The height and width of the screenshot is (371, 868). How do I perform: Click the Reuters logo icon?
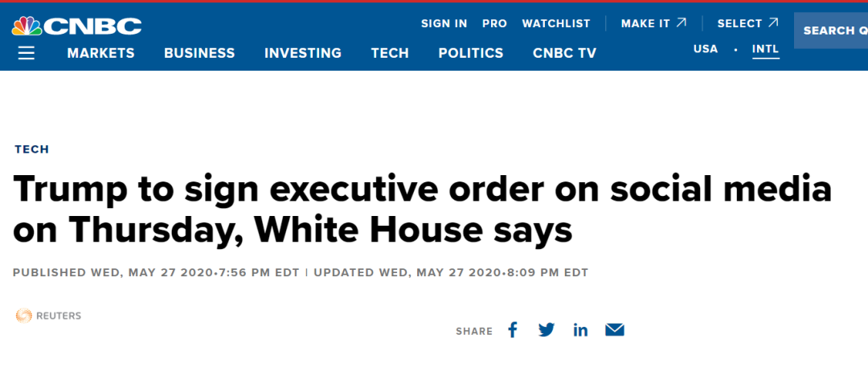pos(24,316)
